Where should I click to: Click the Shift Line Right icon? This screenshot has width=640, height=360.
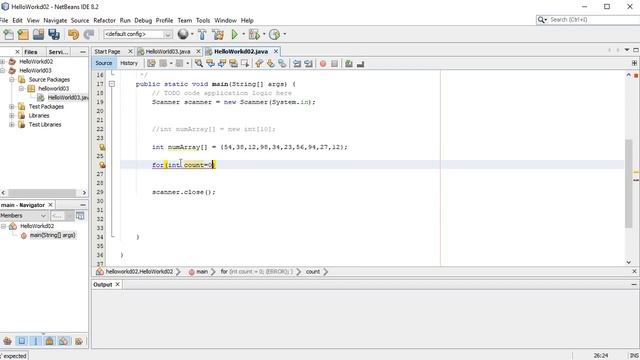308,63
